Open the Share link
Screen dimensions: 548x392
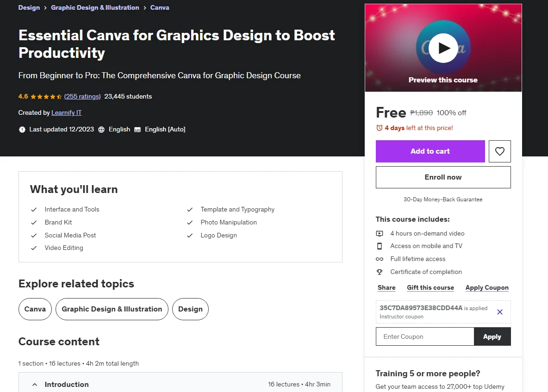(x=386, y=287)
